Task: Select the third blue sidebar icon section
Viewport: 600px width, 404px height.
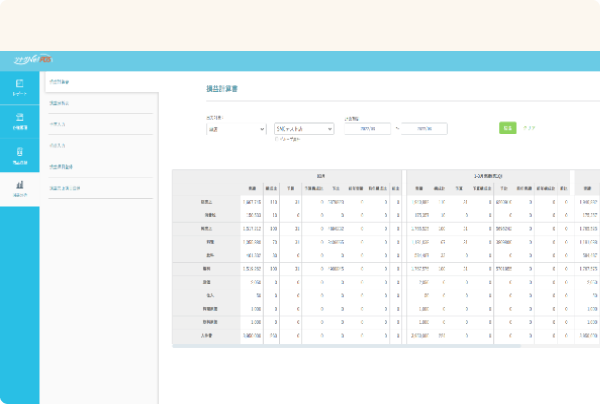Action: pos(20,154)
